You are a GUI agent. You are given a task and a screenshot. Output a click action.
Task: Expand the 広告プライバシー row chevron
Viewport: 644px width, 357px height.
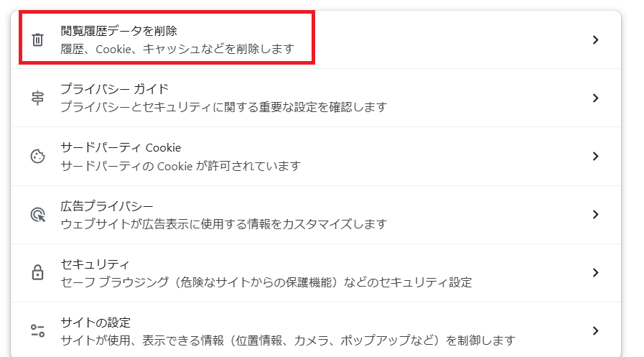(595, 215)
